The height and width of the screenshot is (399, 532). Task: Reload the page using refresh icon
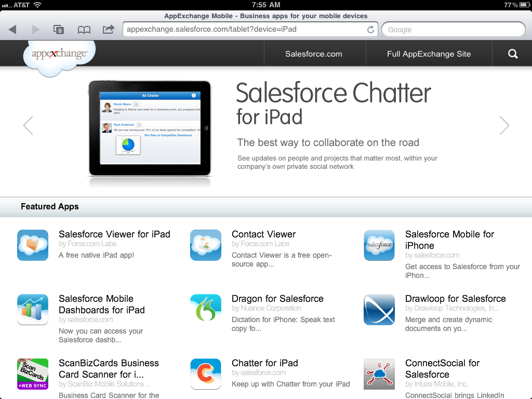pyautogui.click(x=370, y=30)
